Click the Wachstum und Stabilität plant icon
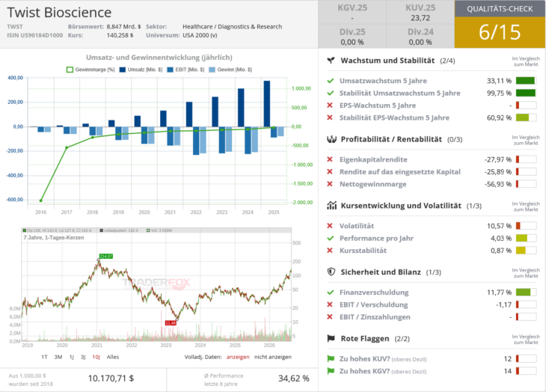Viewport: 546px width, 392px height. [x=331, y=61]
